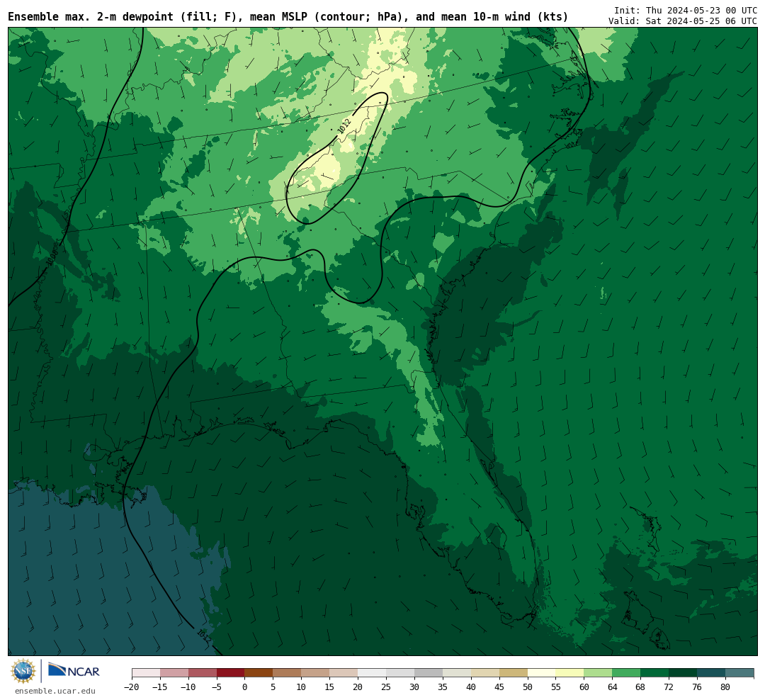Screen dimensions: 765x700
Task: Click the 80 tick label on the colorbar
Action: (726, 687)
